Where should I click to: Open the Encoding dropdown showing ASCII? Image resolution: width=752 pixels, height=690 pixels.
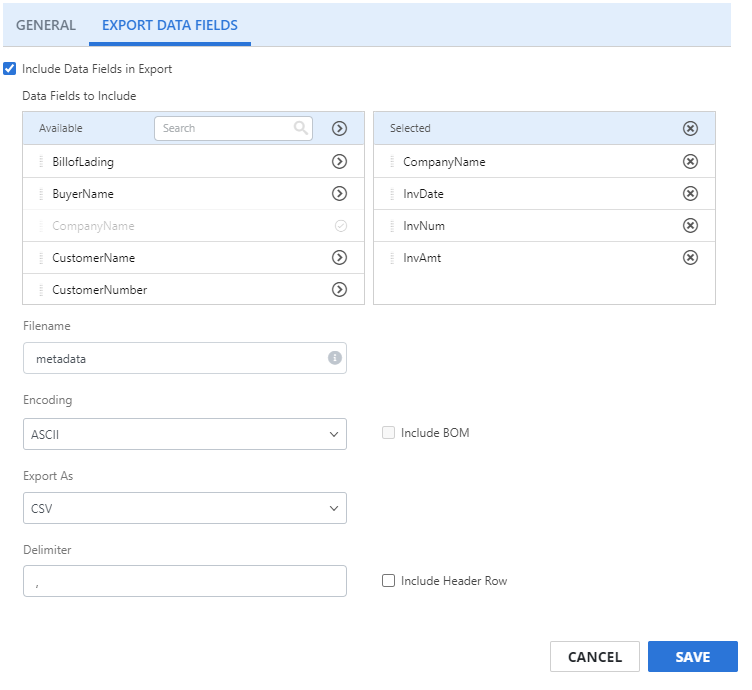coord(185,434)
